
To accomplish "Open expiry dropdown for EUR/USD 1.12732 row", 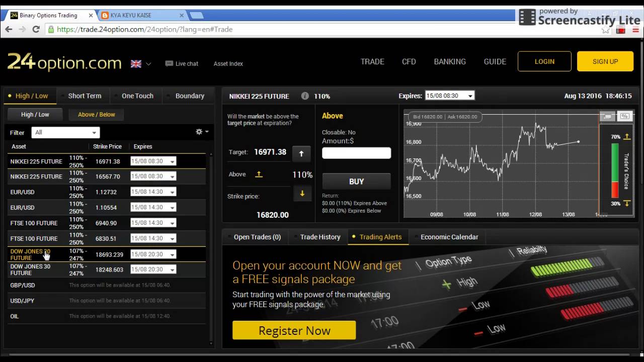I will (153, 192).
